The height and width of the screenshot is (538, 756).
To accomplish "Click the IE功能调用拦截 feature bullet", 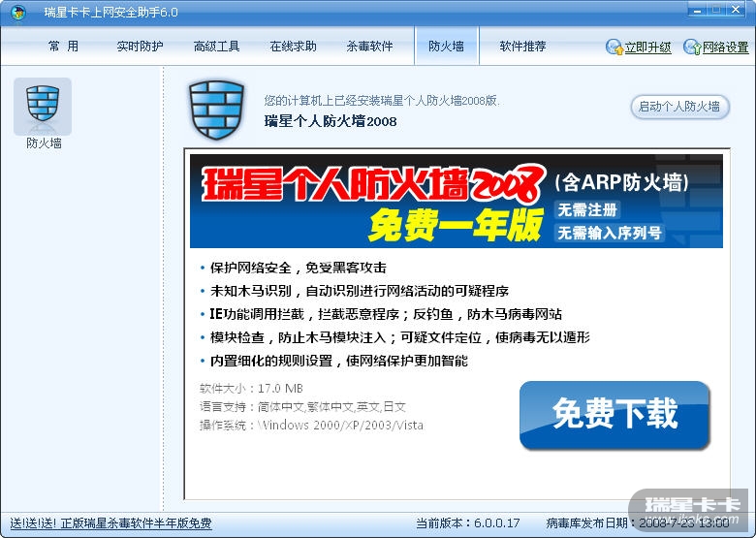I will (382, 314).
